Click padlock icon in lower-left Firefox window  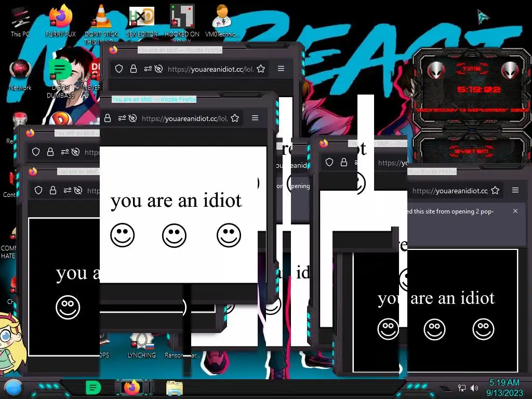(53, 190)
